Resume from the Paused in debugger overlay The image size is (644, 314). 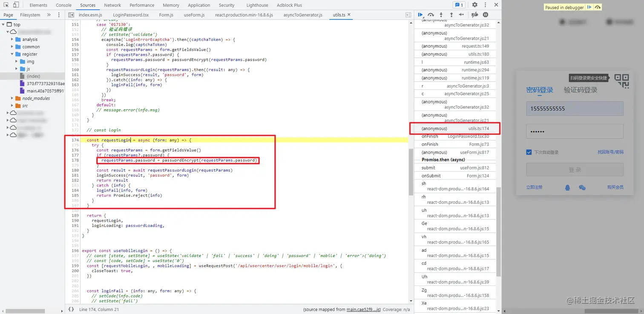(589, 7)
